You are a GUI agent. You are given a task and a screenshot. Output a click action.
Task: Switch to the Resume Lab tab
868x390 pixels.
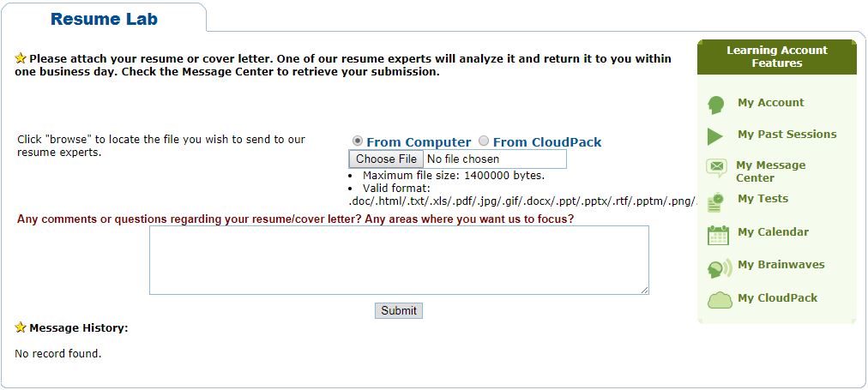[104, 19]
